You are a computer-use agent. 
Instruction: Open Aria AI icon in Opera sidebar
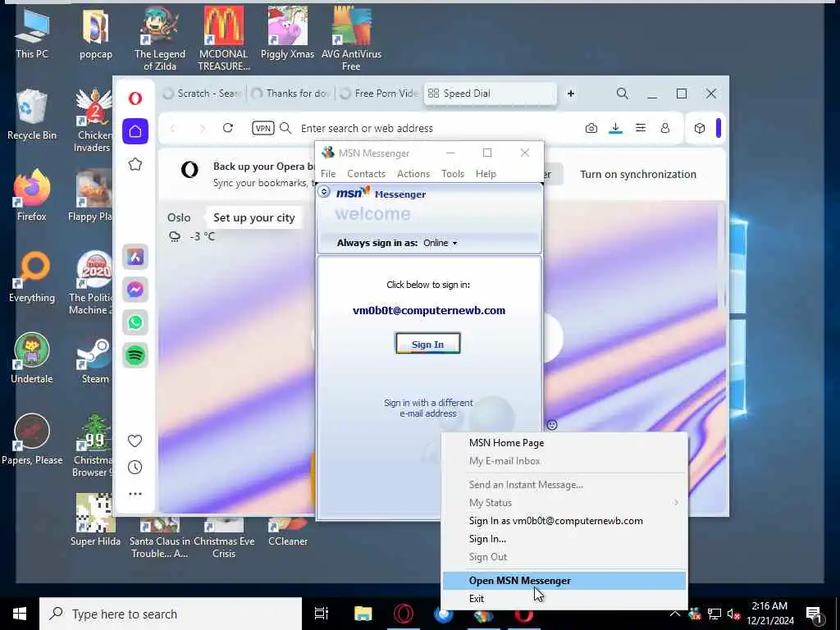[135, 257]
